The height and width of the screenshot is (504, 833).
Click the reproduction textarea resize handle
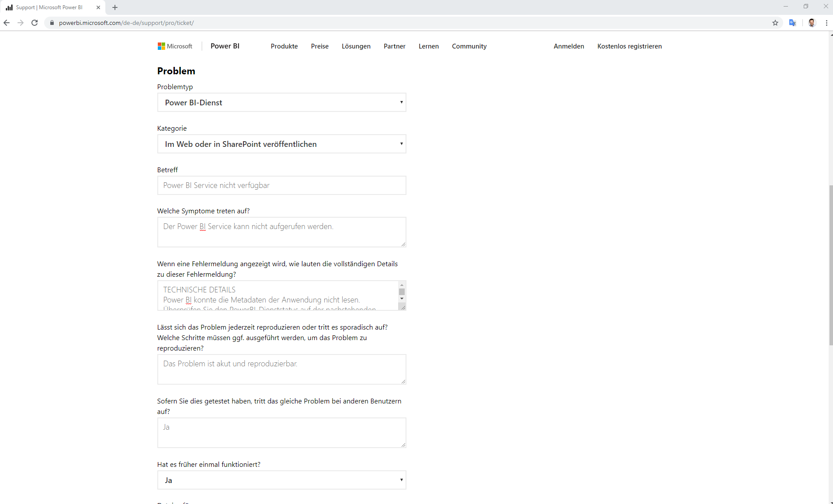(403, 382)
